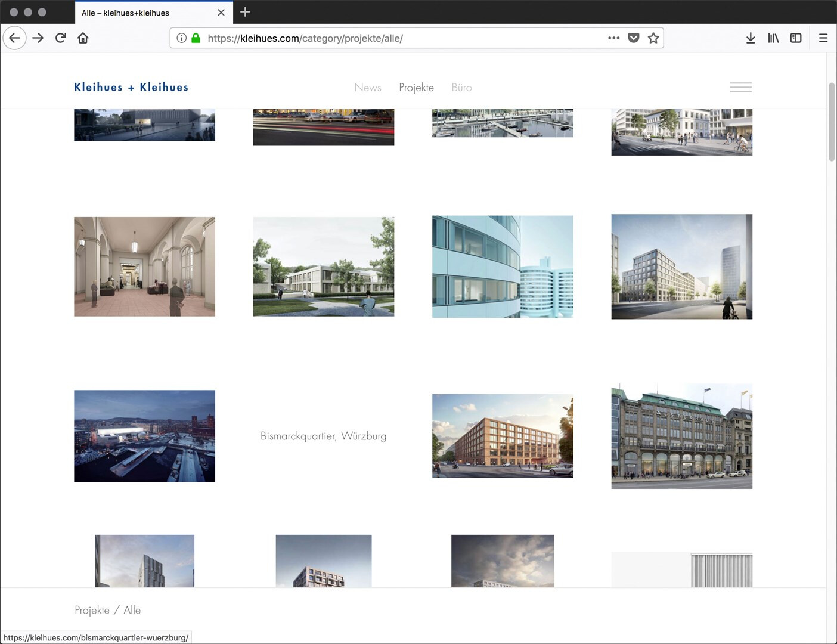
Task: Bookmark this page with the star icon
Action: click(653, 38)
